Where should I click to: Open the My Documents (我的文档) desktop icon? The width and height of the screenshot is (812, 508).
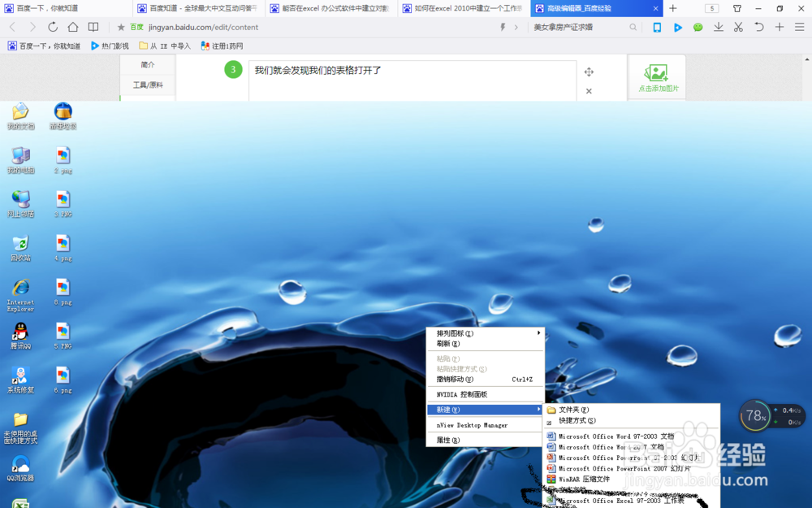pyautogui.click(x=21, y=115)
